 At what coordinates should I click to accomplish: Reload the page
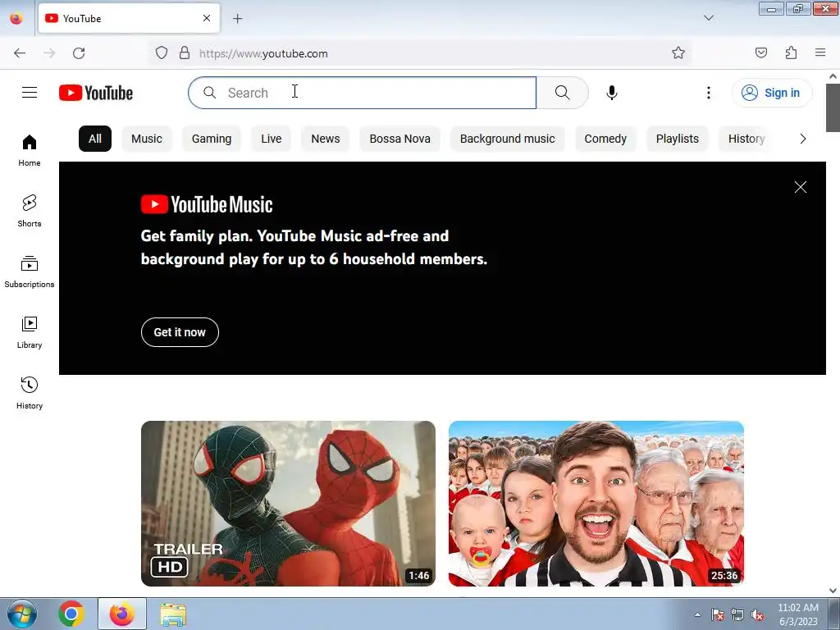(x=79, y=53)
